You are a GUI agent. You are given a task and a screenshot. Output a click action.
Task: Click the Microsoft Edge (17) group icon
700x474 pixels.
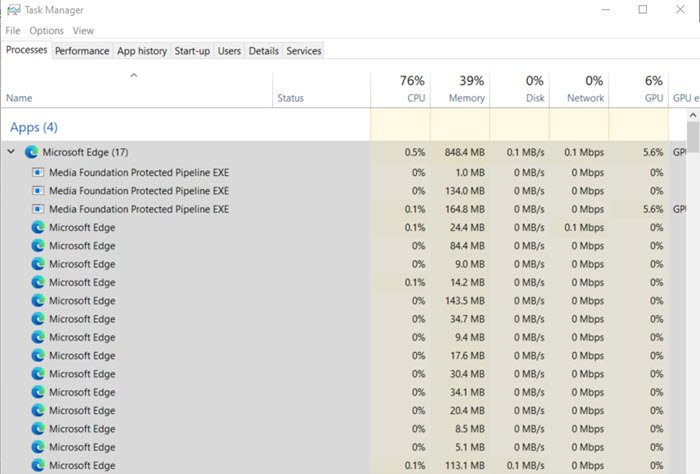32,153
